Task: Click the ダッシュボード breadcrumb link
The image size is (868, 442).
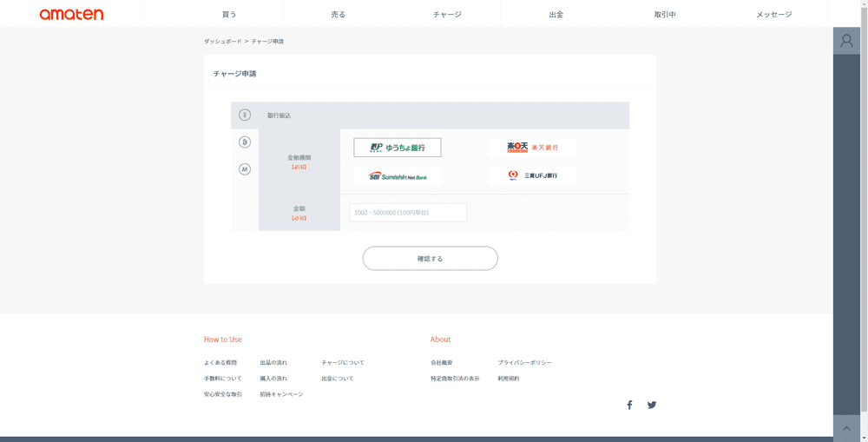Action: tap(222, 41)
